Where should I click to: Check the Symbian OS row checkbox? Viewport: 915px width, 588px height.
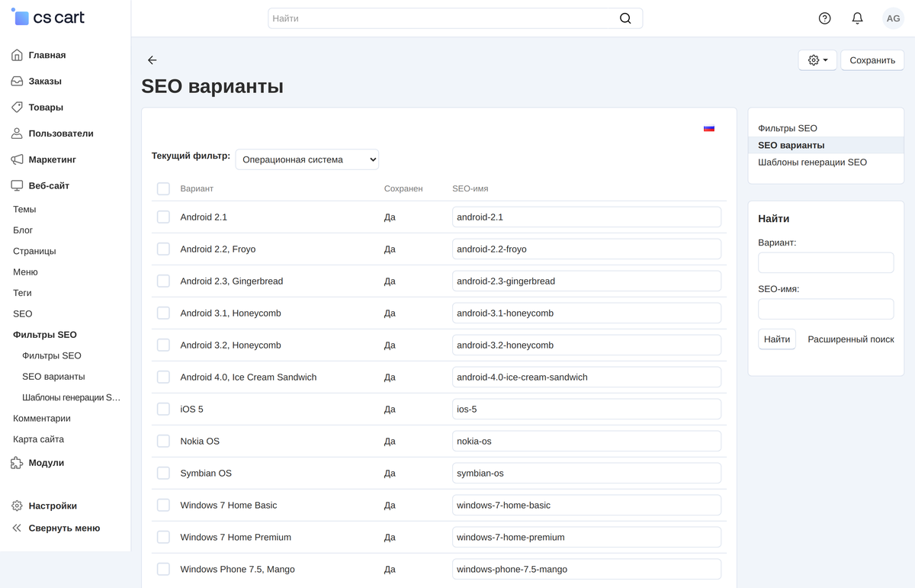pyautogui.click(x=163, y=474)
